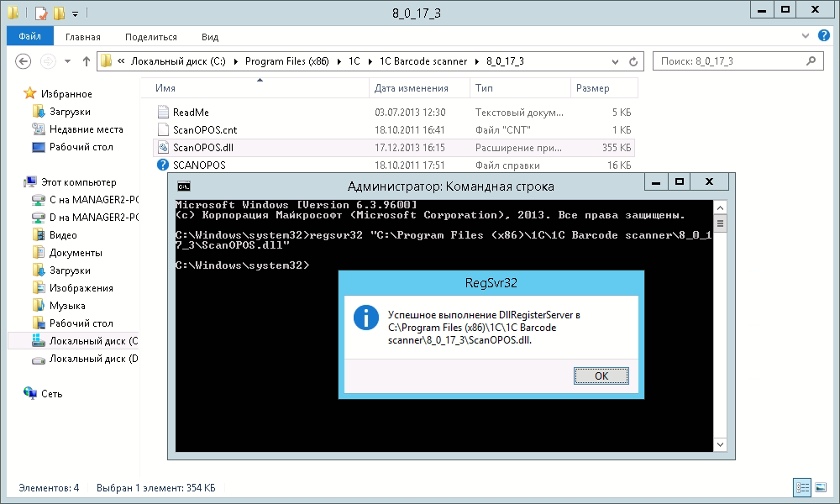The height and width of the screenshot is (504, 840).
Task: Click OK in the RegSvr32 dialog
Action: coord(601,375)
